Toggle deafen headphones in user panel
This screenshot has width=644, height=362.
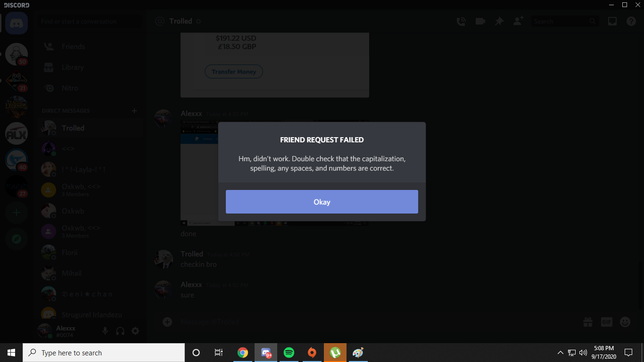click(x=120, y=331)
